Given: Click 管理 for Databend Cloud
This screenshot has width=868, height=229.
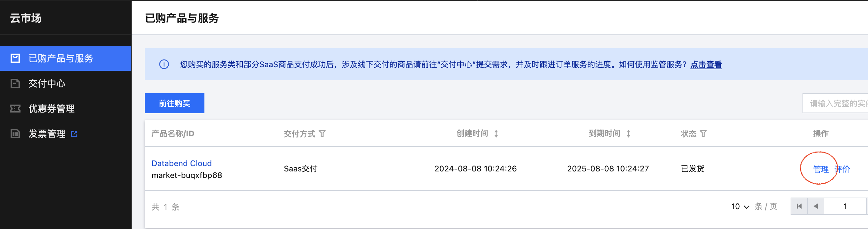Looking at the screenshot, I should [821, 169].
